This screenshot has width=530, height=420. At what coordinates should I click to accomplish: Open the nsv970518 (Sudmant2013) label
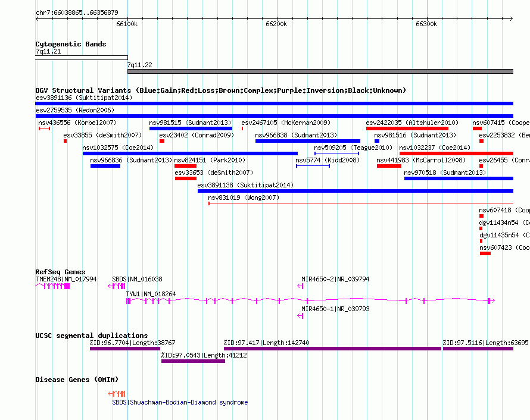445,173
